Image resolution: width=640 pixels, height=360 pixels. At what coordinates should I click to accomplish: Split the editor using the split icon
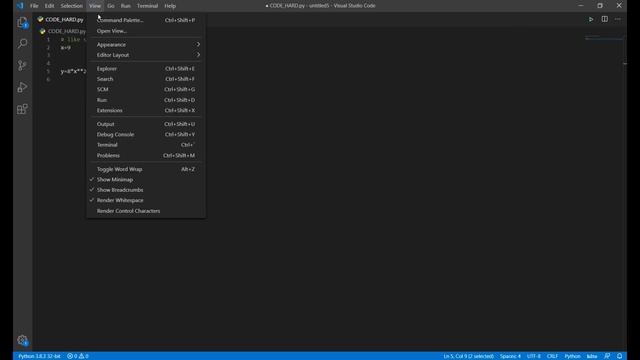tap(604, 19)
